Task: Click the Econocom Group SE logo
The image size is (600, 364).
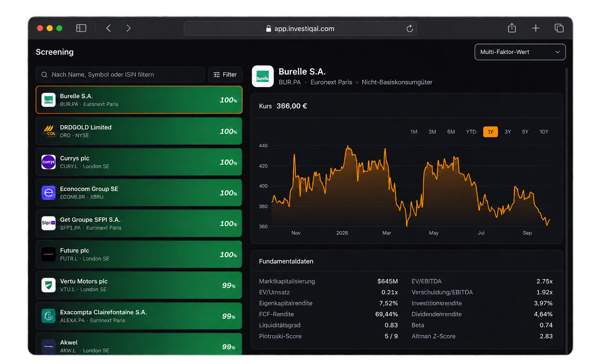Action: tap(48, 193)
